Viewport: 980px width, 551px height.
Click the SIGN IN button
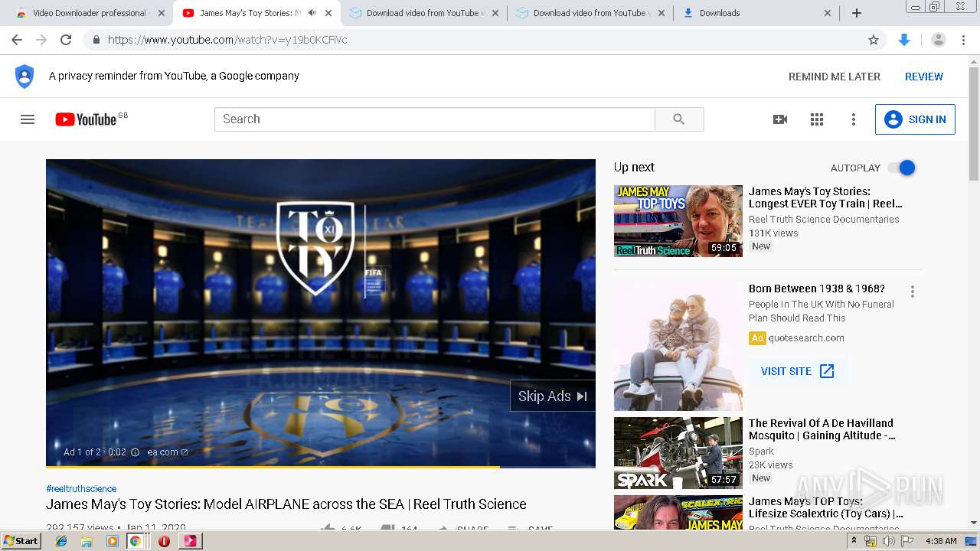[x=915, y=119]
